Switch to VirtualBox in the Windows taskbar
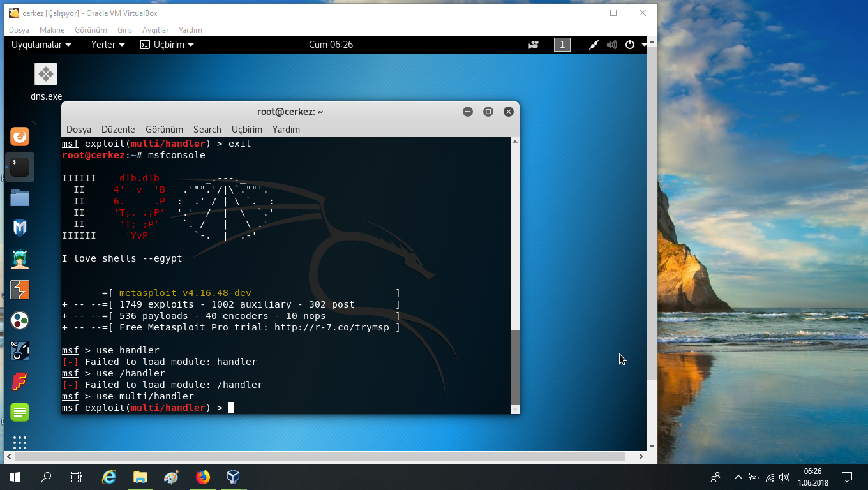This screenshot has width=868, height=490. tap(234, 477)
